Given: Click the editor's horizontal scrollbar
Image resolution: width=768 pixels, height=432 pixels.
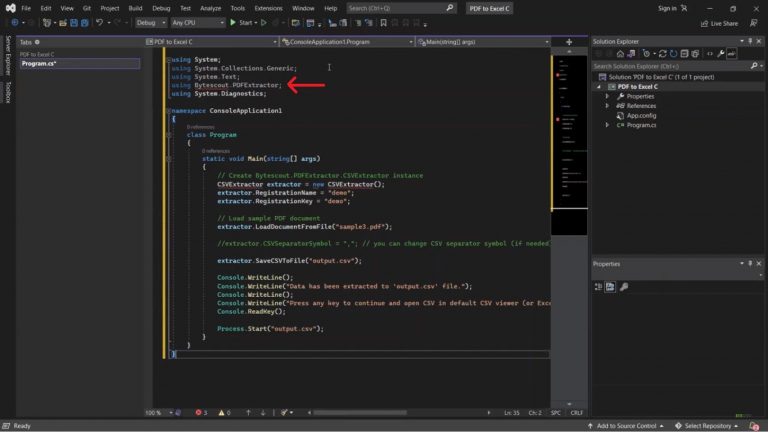Looking at the screenshot, I should [360, 412].
